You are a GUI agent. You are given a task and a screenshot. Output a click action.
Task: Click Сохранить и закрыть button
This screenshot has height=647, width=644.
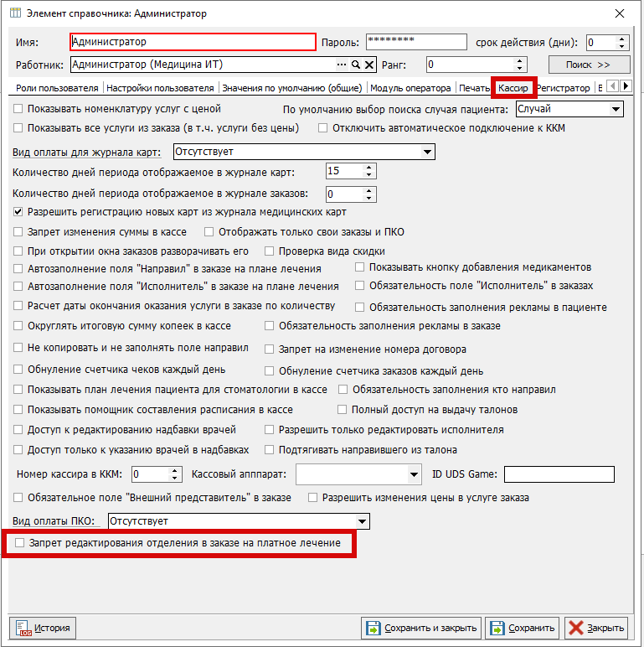click(x=421, y=628)
